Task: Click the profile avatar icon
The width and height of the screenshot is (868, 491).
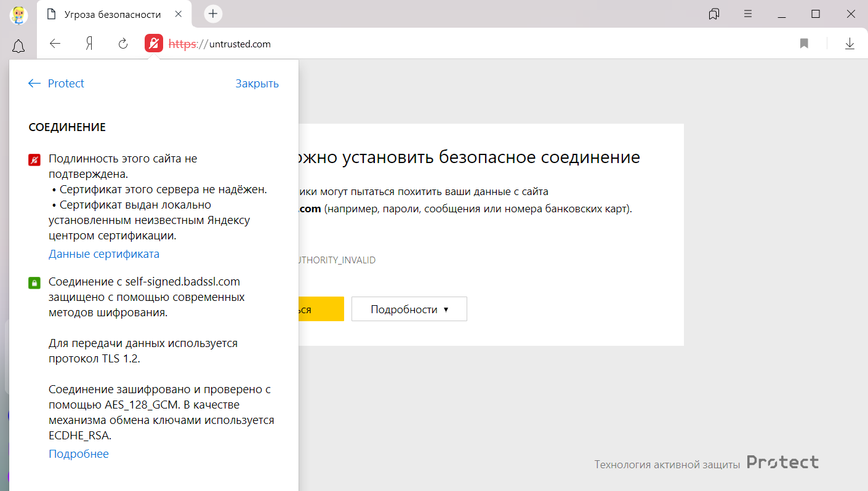Action: [18, 14]
